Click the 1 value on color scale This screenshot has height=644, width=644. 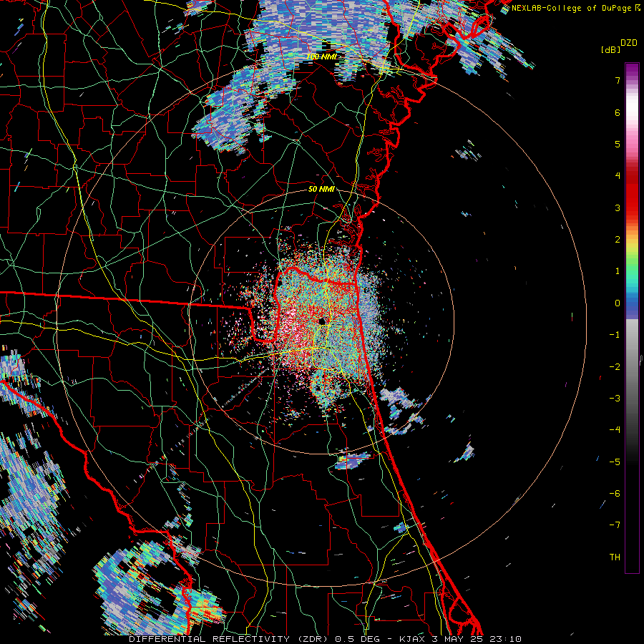click(x=618, y=271)
